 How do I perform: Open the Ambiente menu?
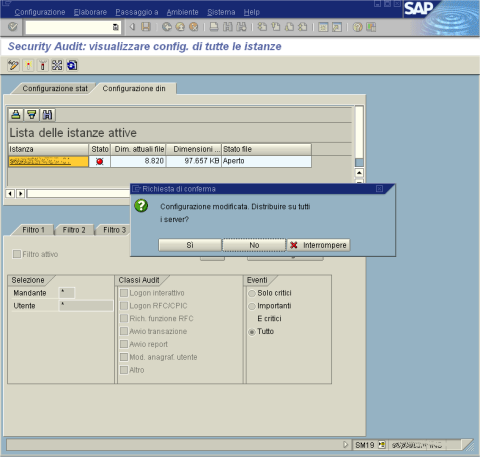click(182, 12)
